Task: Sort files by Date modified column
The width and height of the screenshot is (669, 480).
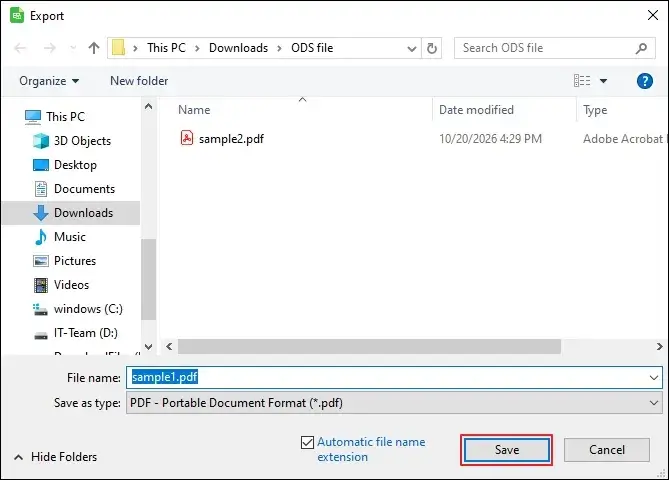Action: coord(476,110)
